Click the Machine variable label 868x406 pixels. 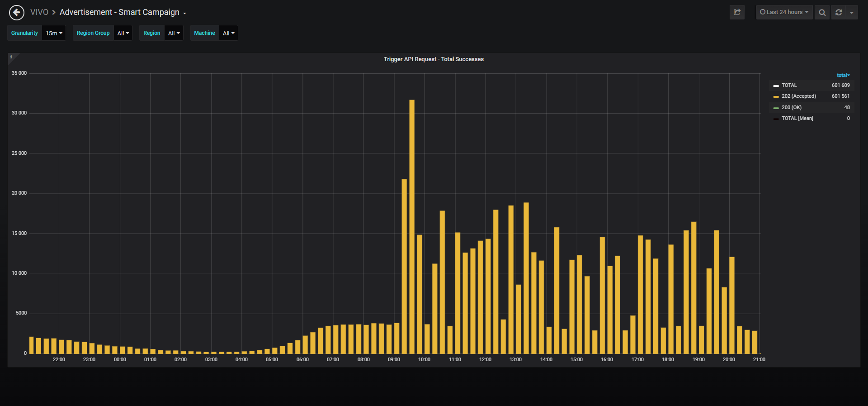point(204,33)
